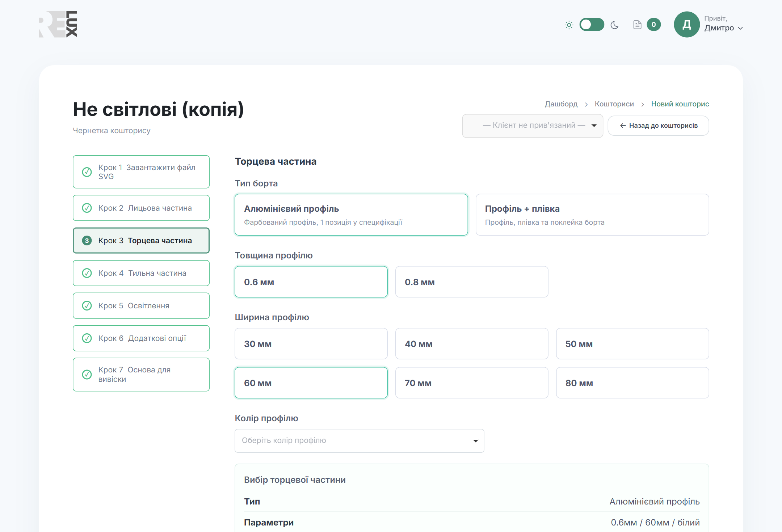
Task: Click the back arrow icon in Назад button
Action: (623, 126)
